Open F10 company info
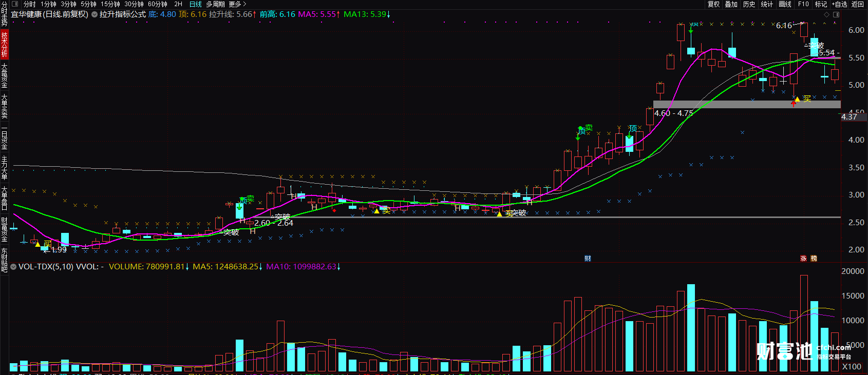The height and width of the screenshot is (375, 868). [x=803, y=4]
